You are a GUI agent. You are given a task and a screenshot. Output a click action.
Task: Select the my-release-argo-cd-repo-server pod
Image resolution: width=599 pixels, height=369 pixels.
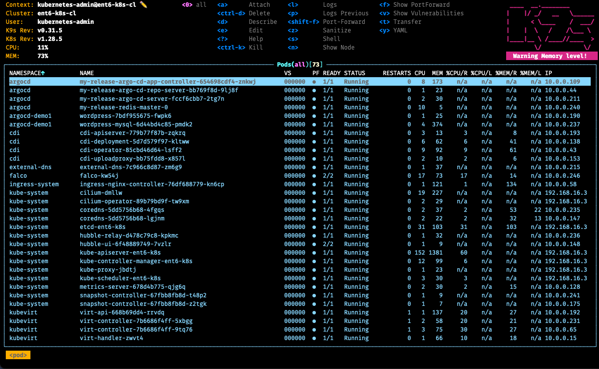point(300,90)
